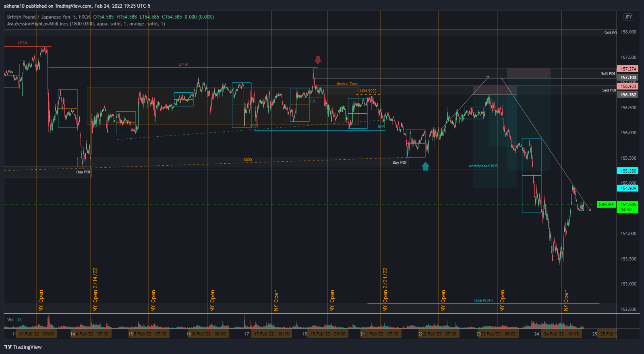The width and height of the screenshot is (644, 354).
Task: Click the LPTM label above the 11 Feb high
Action: 23,43
